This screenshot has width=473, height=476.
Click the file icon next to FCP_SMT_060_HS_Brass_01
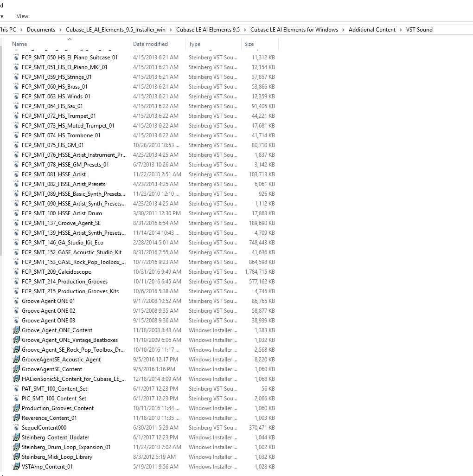tap(16, 86)
